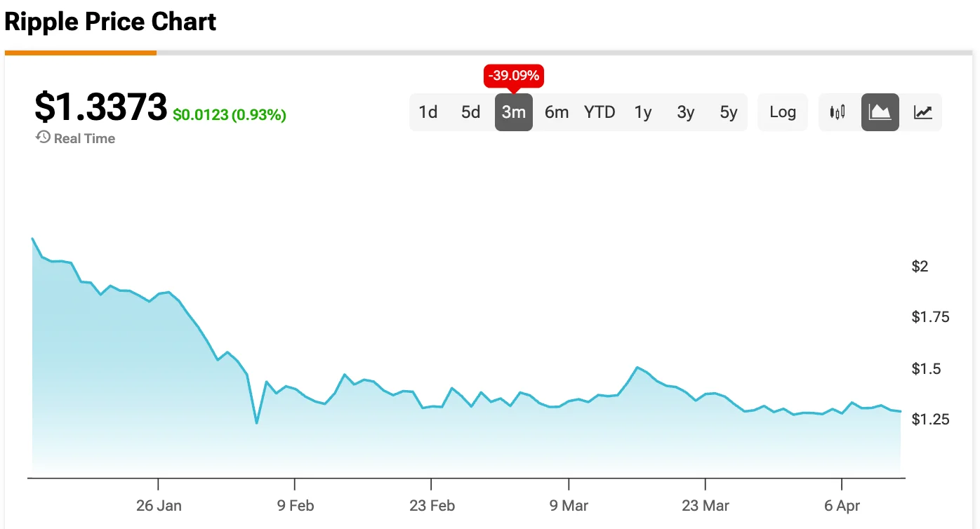Viewport: 980px width, 529px height.
Task: Select the YTD range option
Action: coord(600,112)
